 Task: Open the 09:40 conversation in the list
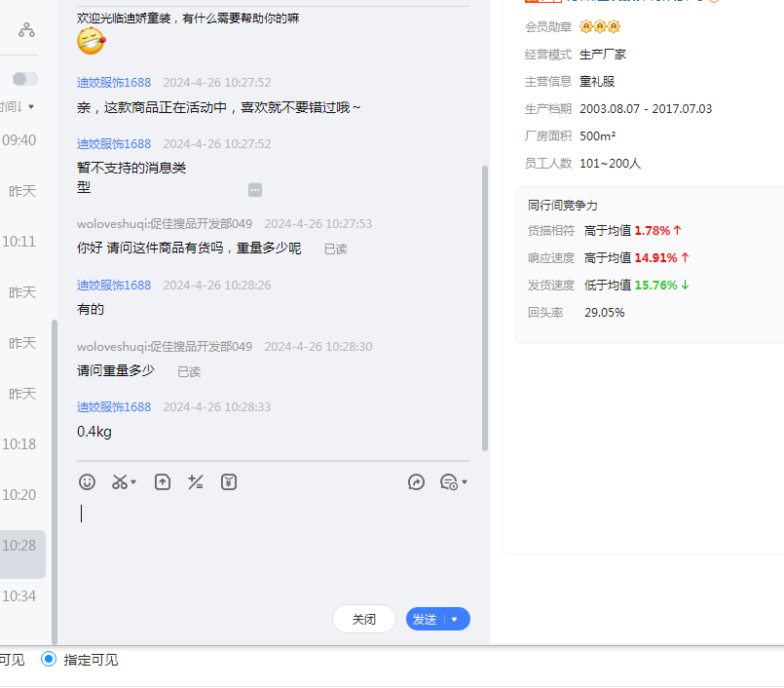pos(19,140)
